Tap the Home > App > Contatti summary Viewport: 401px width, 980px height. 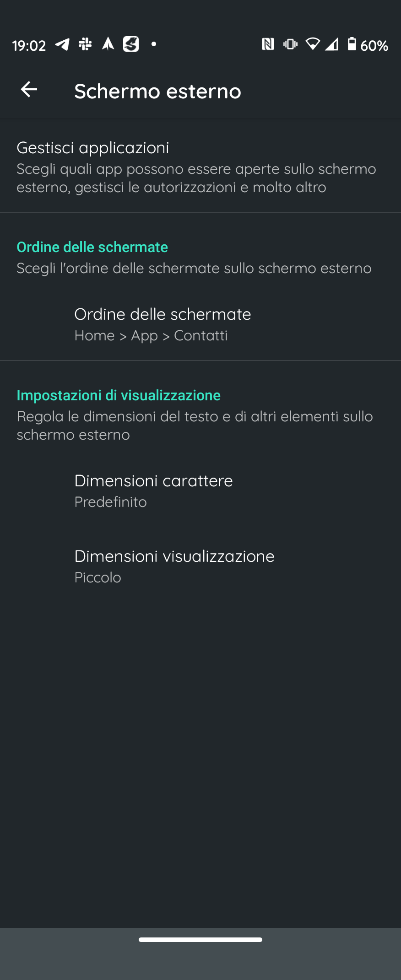[x=151, y=335]
